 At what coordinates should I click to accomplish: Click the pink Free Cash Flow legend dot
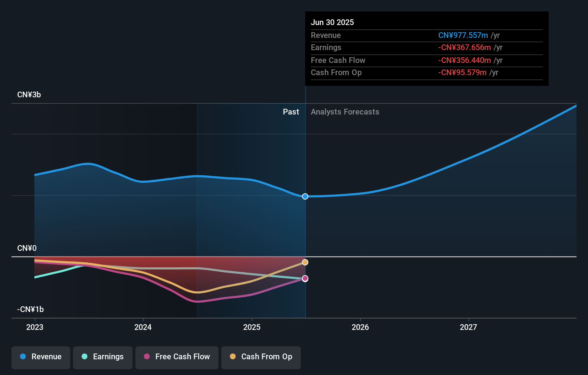pos(147,357)
